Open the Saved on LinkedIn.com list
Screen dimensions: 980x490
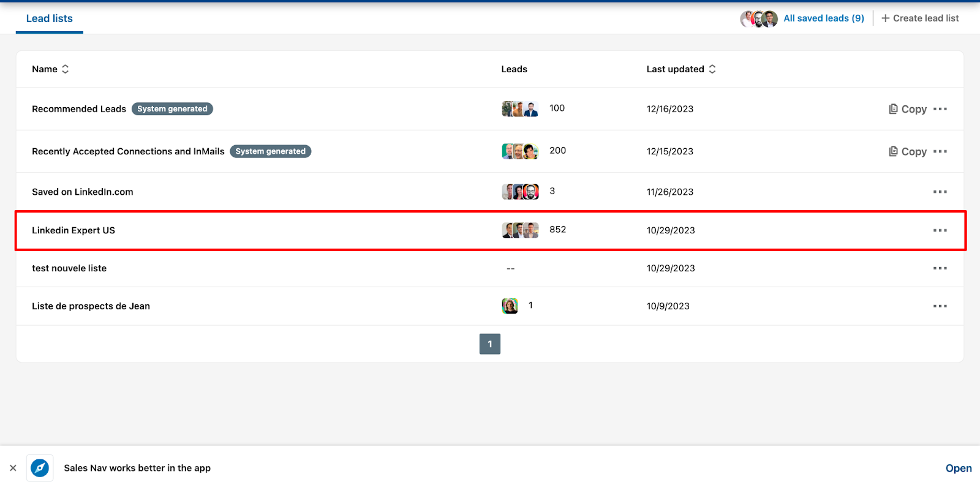[x=83, y=192]
